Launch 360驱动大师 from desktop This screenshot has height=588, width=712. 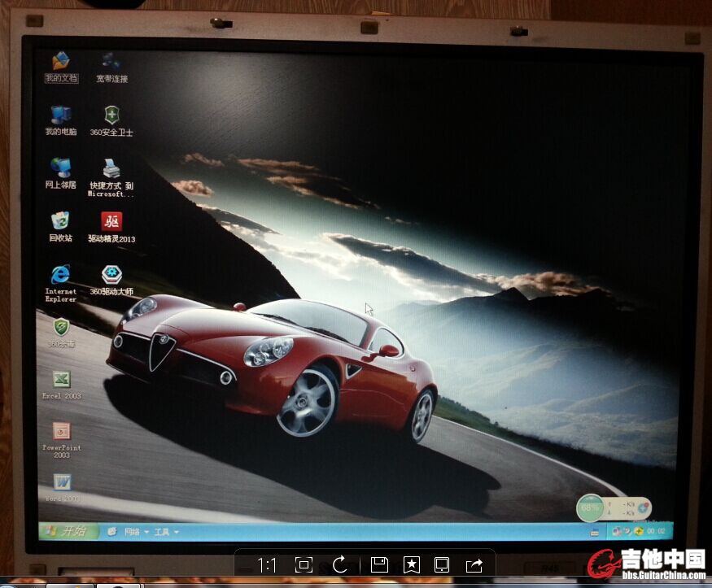pyautogui.click(x=111, y=277)
